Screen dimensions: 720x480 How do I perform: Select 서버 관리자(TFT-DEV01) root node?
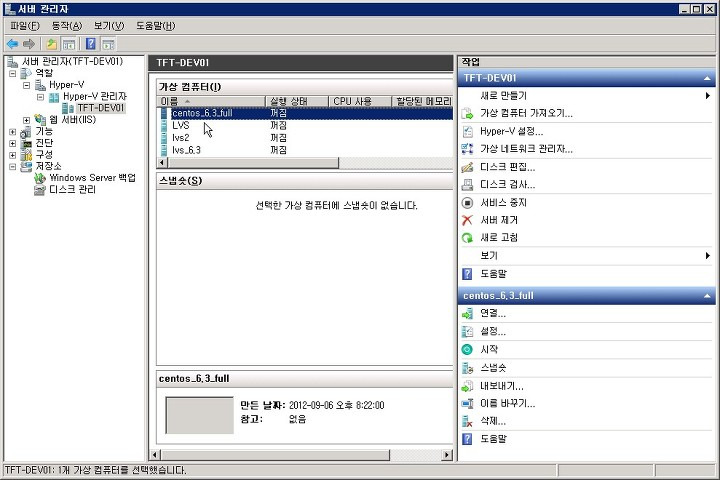[72, 61]
